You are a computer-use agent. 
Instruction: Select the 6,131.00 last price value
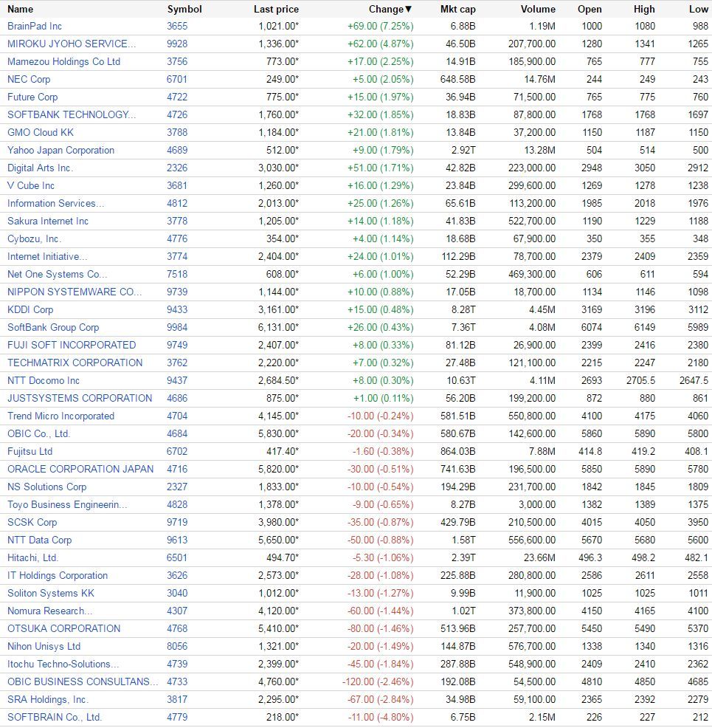click(278, 327)
